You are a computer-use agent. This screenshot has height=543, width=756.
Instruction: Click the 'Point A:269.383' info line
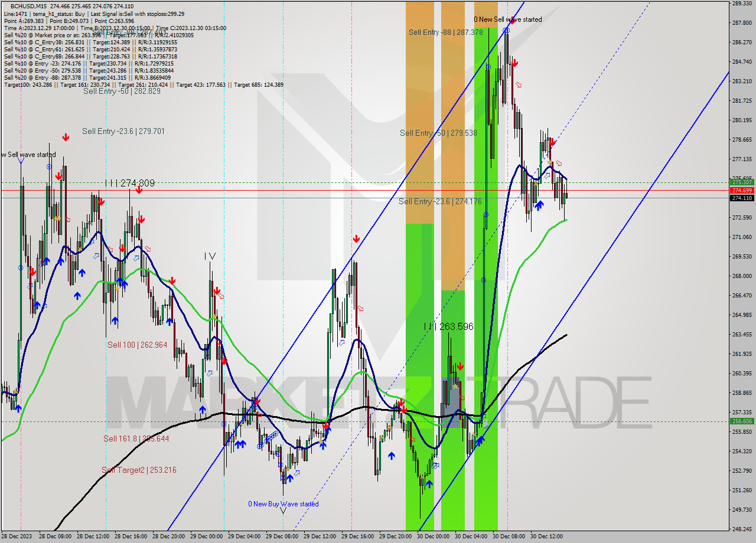[x=69, y=21]
